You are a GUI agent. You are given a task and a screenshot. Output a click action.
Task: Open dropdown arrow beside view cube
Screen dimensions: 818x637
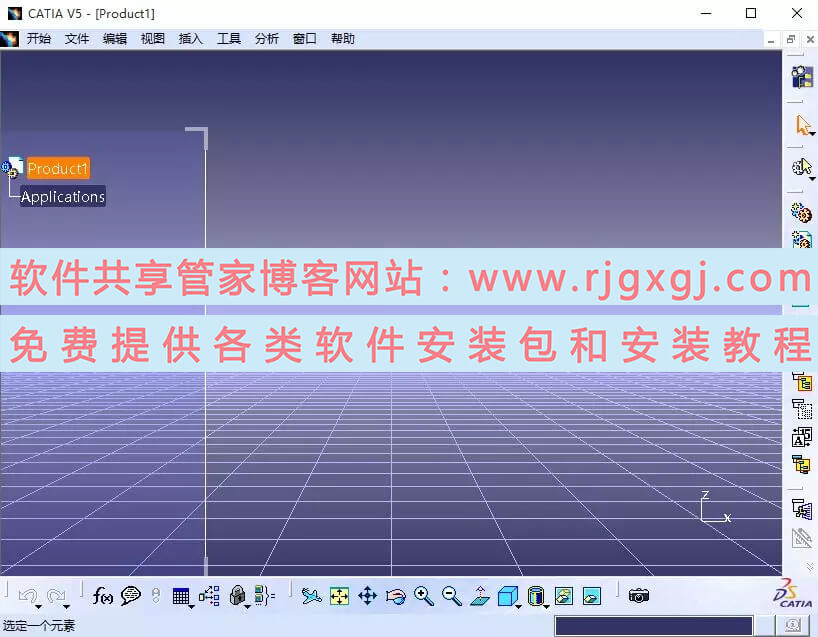518,607
